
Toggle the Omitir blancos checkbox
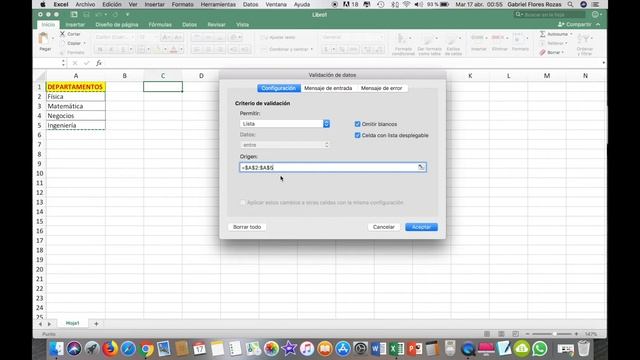pos(358,124)
